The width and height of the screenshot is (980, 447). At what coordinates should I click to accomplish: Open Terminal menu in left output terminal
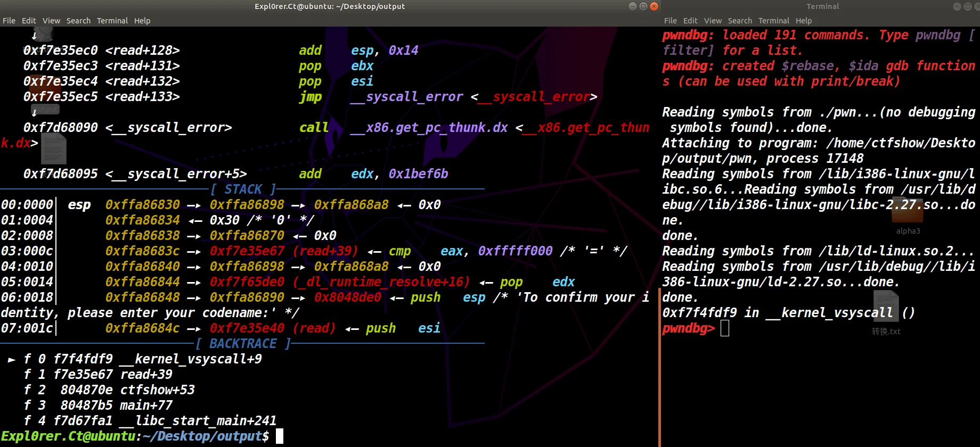click(x=112, y=21)
